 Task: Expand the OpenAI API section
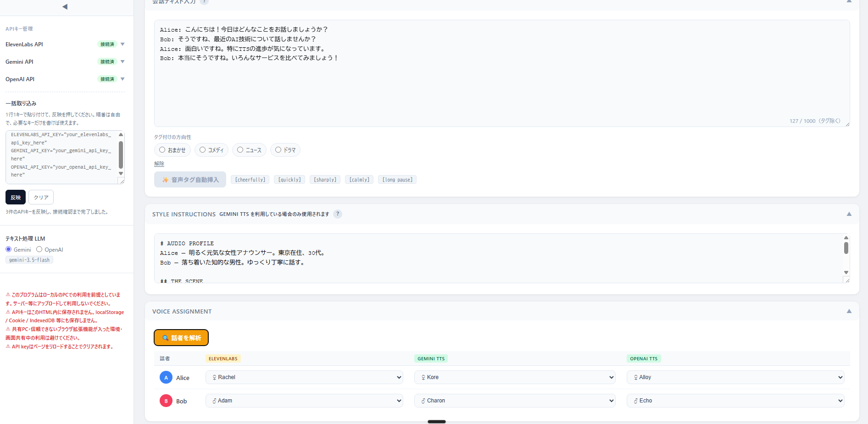coord(122,79)
